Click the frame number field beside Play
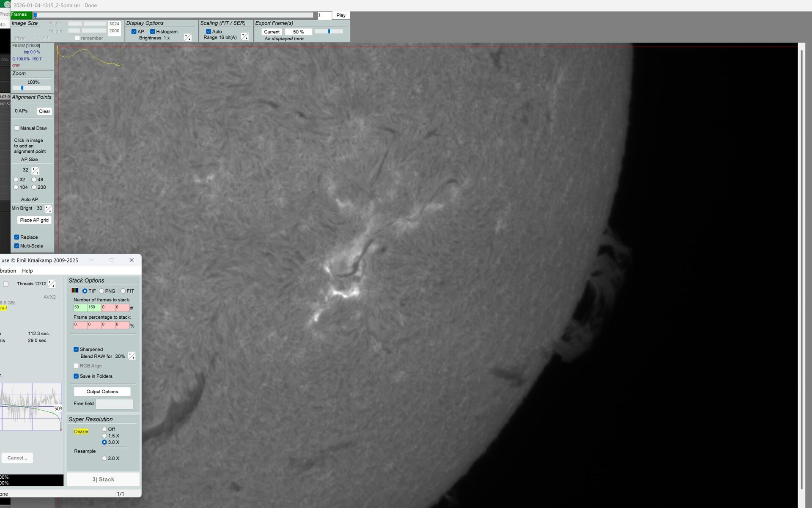The width and height of the screenshot is (812, 508). click(324, 15)
